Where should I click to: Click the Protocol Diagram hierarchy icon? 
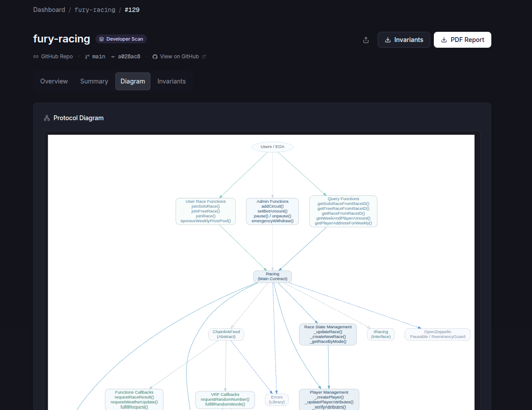point(47,118)
